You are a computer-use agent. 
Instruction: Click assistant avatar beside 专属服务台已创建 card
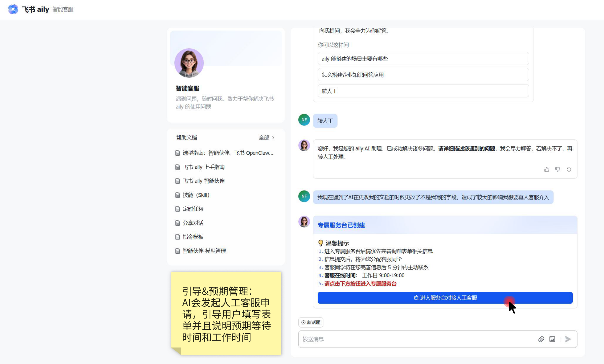click(304, 222)
